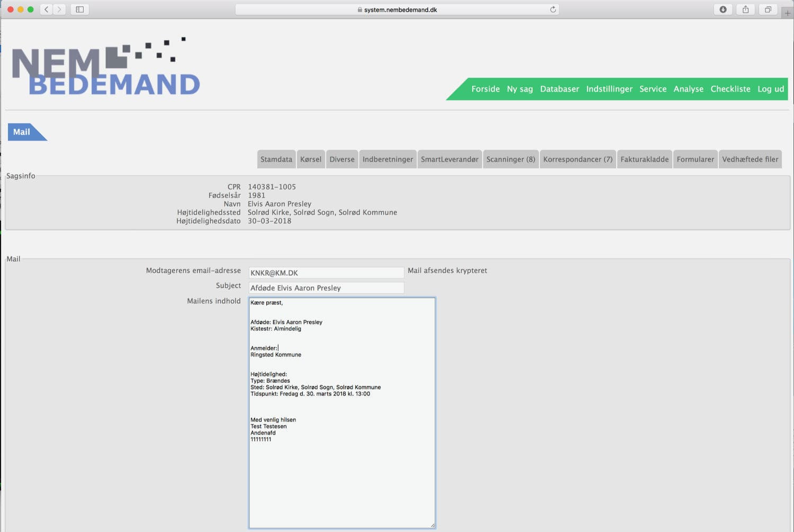Viewport: 794px width, 532px height.
Task: Open Safari downloads icon
Action: [723, 10]
